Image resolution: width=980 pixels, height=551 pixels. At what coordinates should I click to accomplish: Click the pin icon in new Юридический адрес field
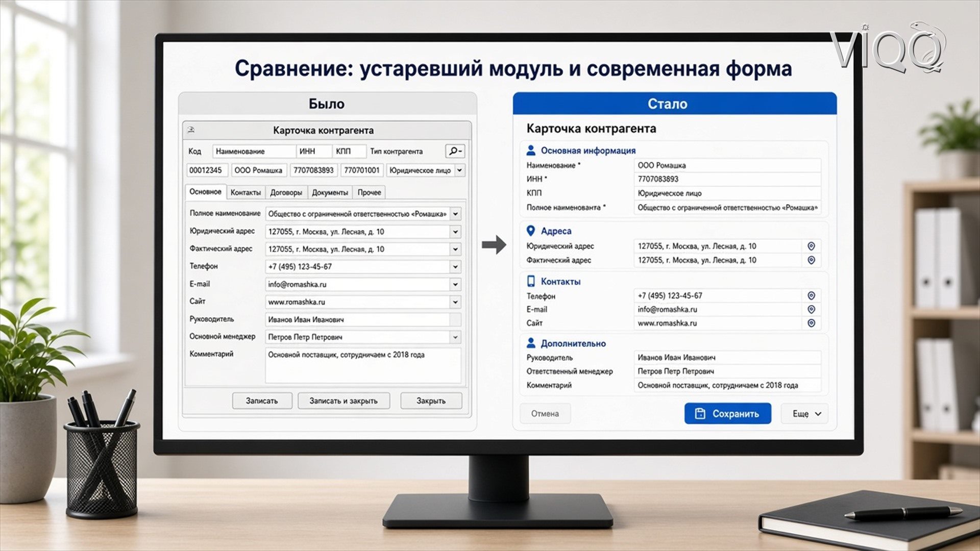[811, 246]
